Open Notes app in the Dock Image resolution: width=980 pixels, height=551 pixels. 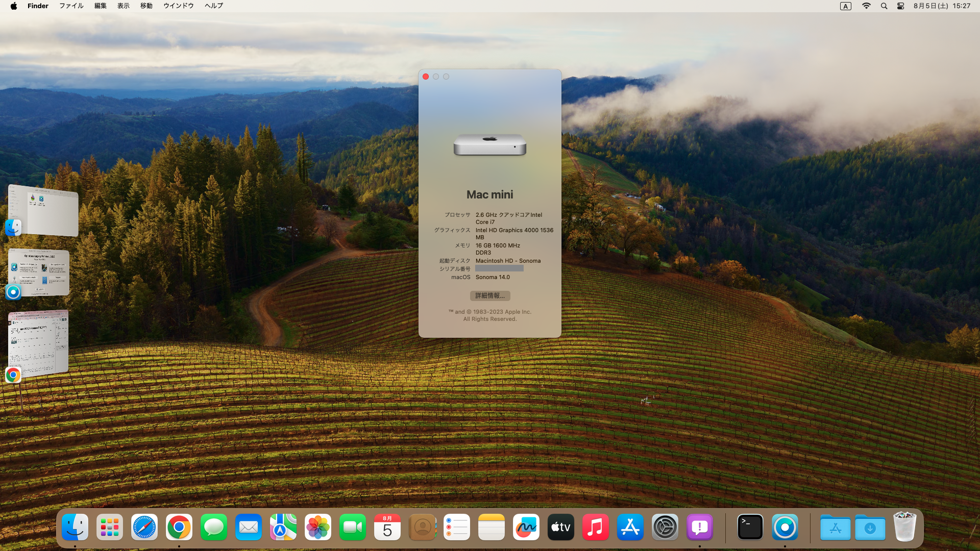492,527
